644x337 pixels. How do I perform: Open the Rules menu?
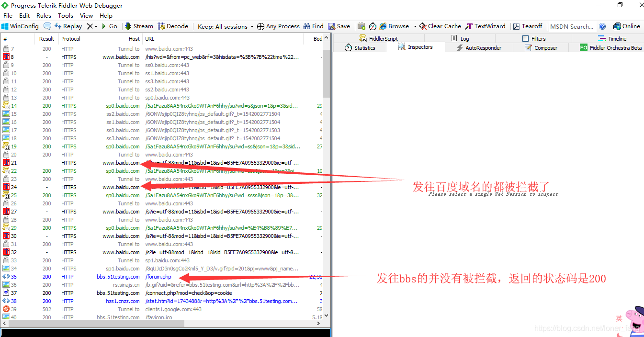coord(44,15)
